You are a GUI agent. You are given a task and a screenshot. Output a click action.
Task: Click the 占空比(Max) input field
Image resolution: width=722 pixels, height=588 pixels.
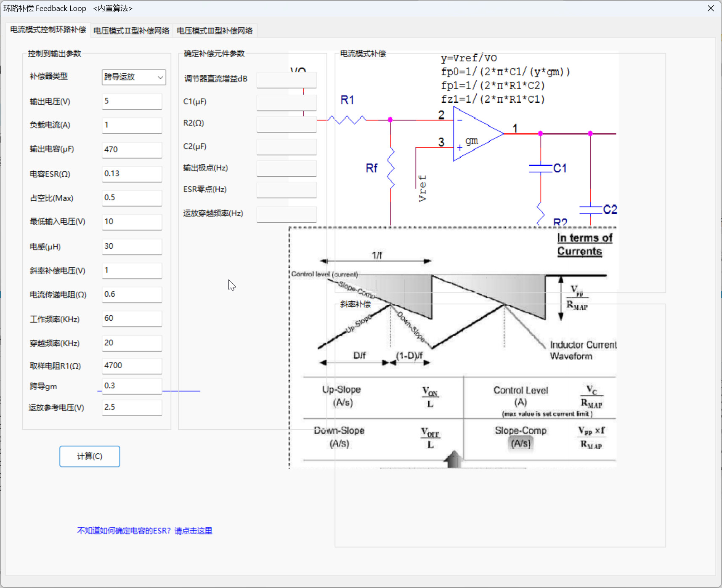tap(132, 198)
